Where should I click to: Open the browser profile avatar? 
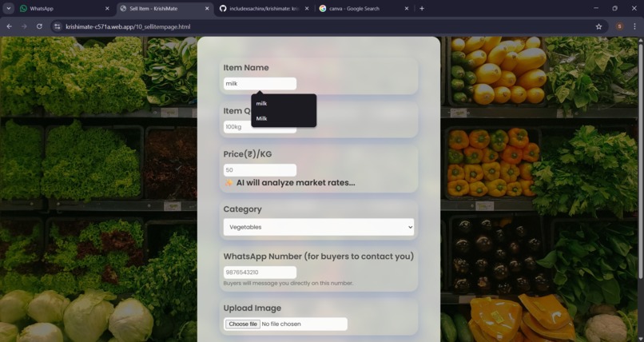click(619, 26)
